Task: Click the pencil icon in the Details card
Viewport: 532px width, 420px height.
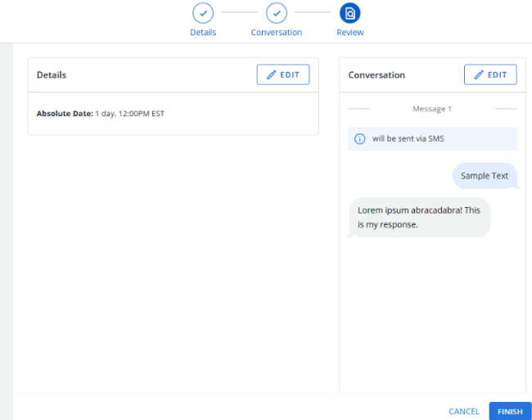Action: [272, 75]
